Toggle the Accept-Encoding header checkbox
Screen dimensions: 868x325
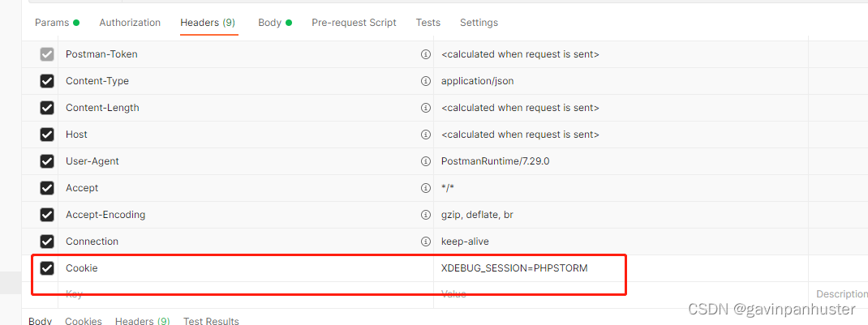click(x=47, y=215)
